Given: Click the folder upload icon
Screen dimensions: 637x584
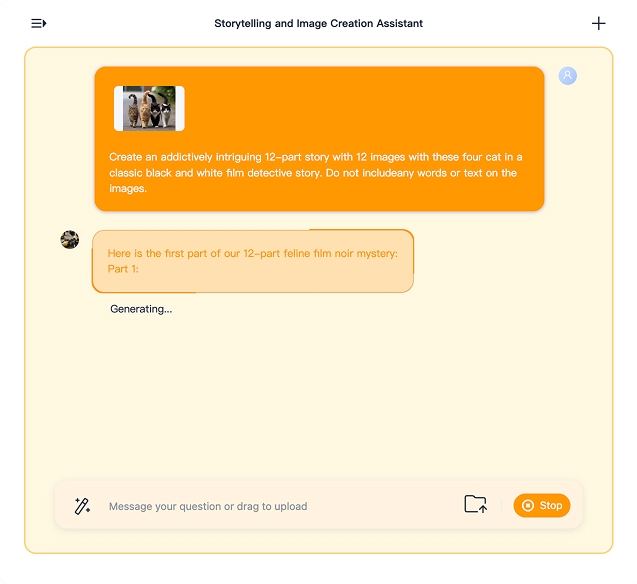Looking at the screenshot, I should point(475,504).
